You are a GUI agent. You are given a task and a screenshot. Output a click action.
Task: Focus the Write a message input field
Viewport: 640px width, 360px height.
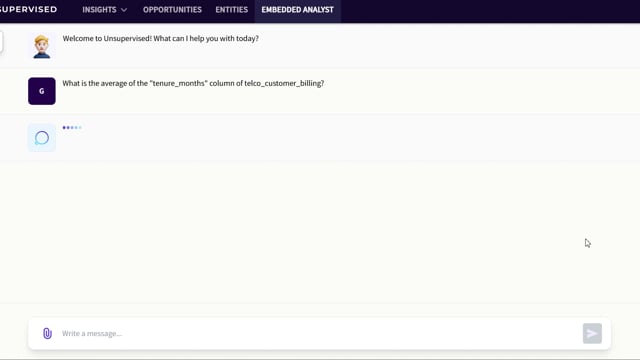pos(318,333)
